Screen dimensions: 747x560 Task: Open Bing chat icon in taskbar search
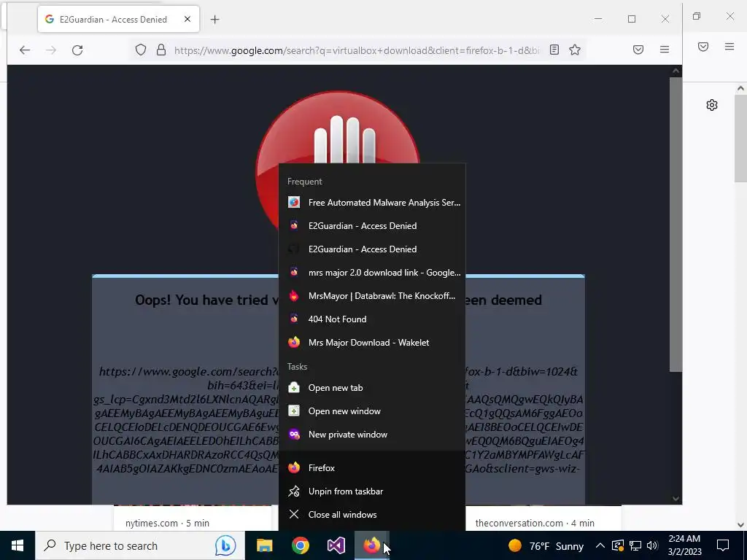click(x=225, y=545)
